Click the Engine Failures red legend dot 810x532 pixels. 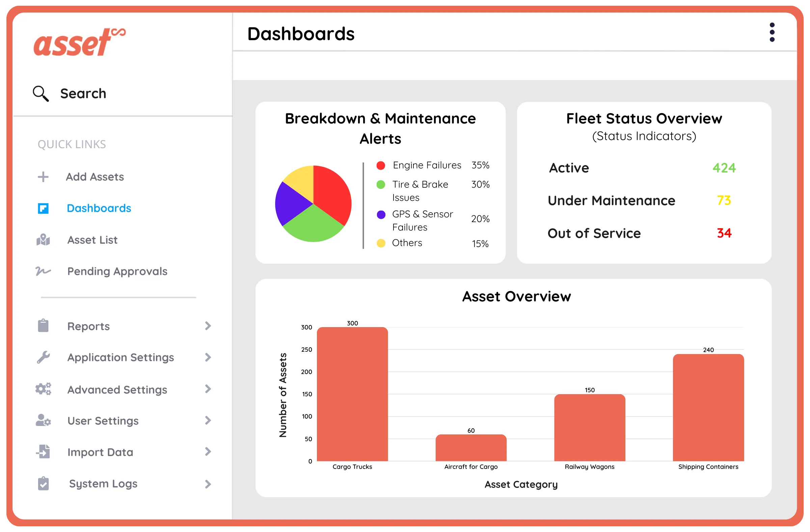pyautogui.click(x=381, y=165)
